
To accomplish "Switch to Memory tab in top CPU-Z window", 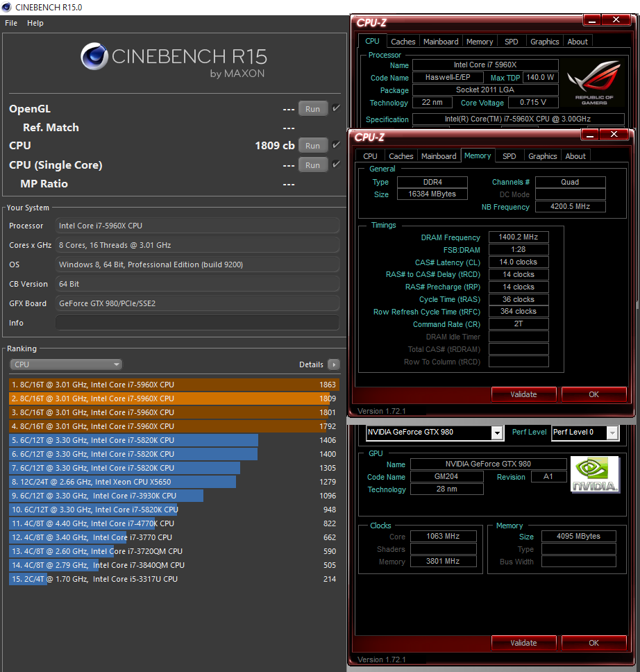I will 480,42.
